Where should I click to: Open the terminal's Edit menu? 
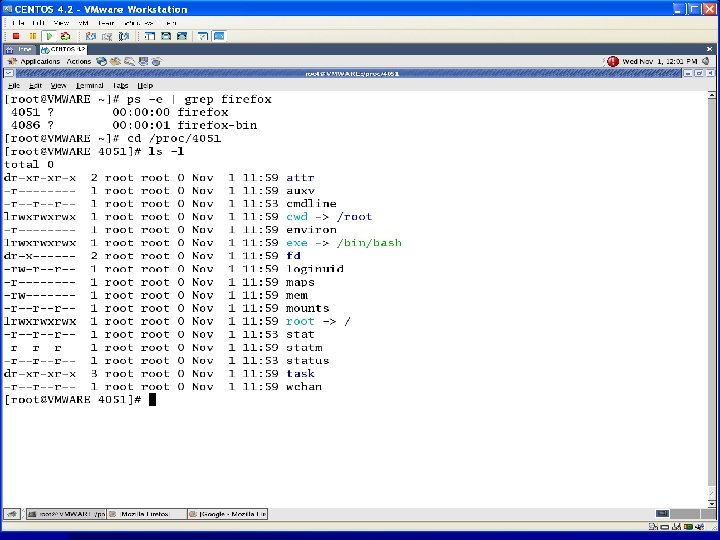tap(35, 85)
